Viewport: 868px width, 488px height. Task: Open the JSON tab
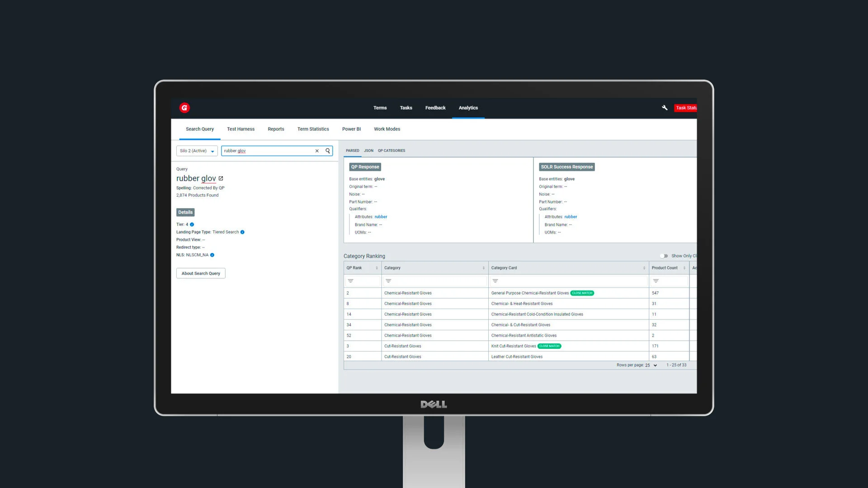pyautogui.click(x=368, y=151)
